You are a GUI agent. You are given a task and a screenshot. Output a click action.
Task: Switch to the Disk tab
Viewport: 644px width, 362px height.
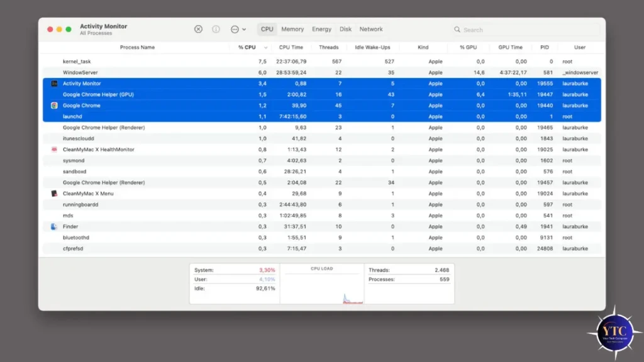pyautogui.click(x=345, y=29)
